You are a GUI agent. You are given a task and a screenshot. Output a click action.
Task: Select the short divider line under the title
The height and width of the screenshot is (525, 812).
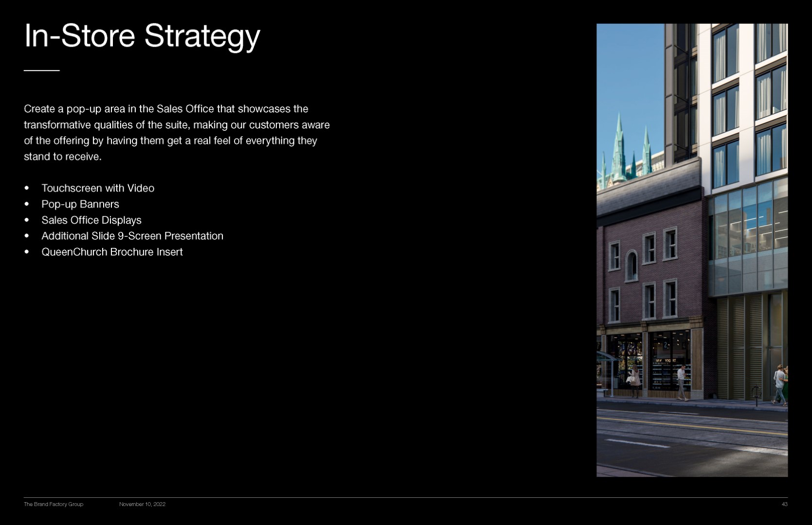click(x=41, y=71)
